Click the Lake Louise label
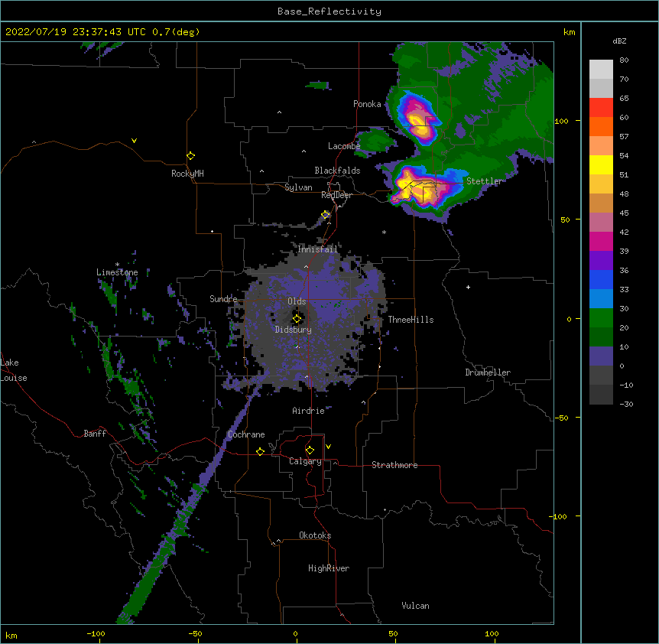Image resolution: width=659 pixels, height=644 pixels. click(x=14, y=370)
